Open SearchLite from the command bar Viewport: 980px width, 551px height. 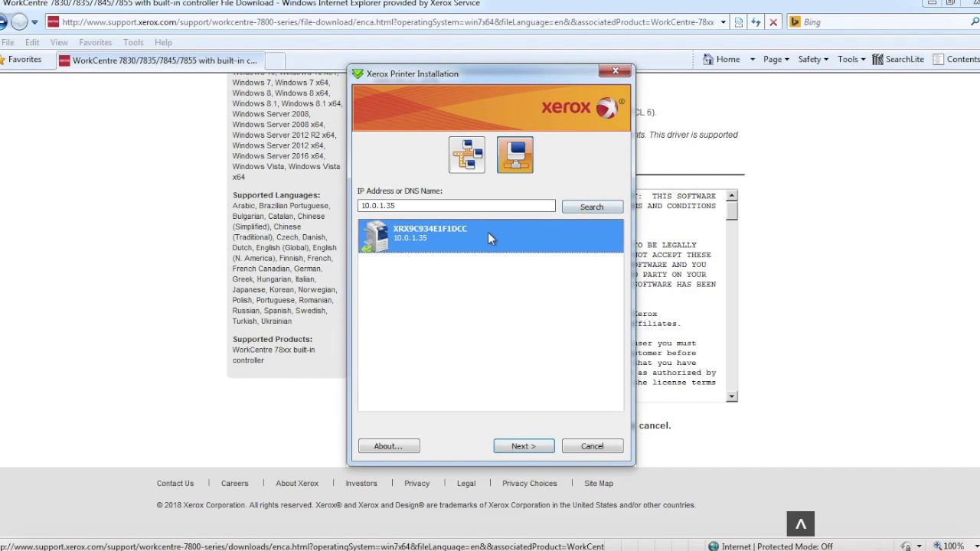coord(898,59)
